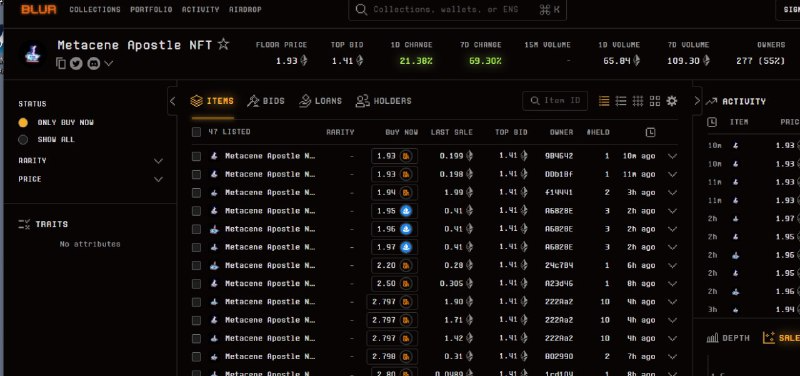
Task: Open the Activity menu
Action: pyautogui.click(x=201, y=10)
